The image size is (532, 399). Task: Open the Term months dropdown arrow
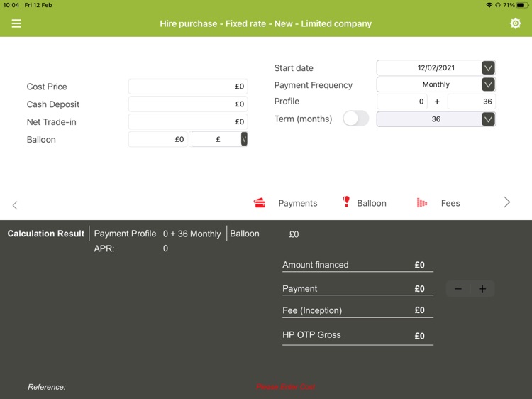[488, 119]
